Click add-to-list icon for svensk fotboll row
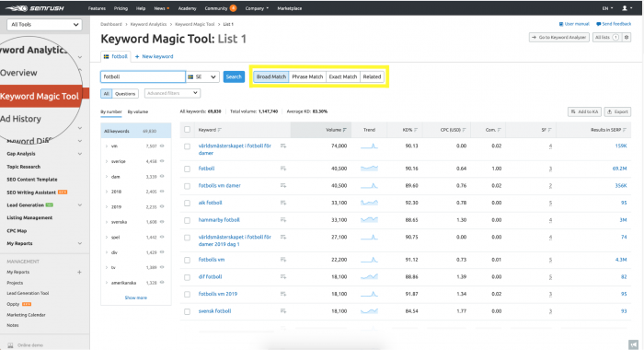Viewport: 644px width, 350px height. click(x=283, y=311)
